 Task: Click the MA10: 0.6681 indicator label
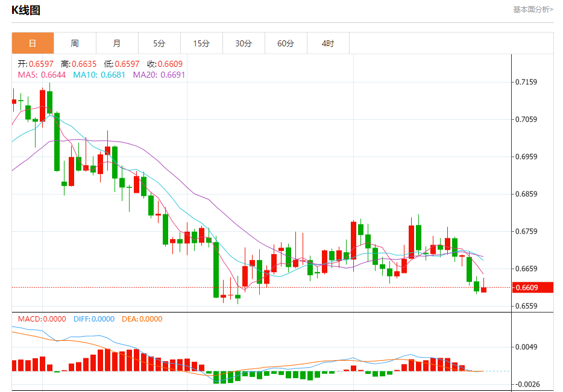click(99, 75)
